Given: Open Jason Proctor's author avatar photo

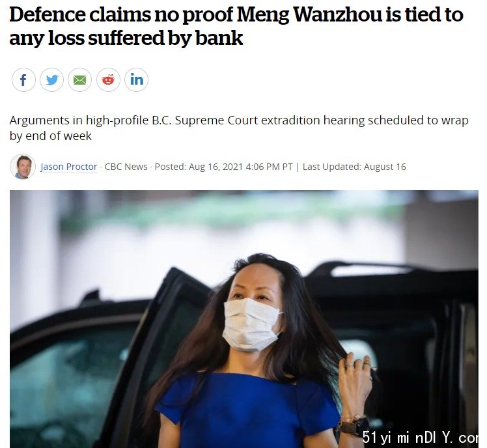Looking at the screenshot, I should [x=23, y=167].
